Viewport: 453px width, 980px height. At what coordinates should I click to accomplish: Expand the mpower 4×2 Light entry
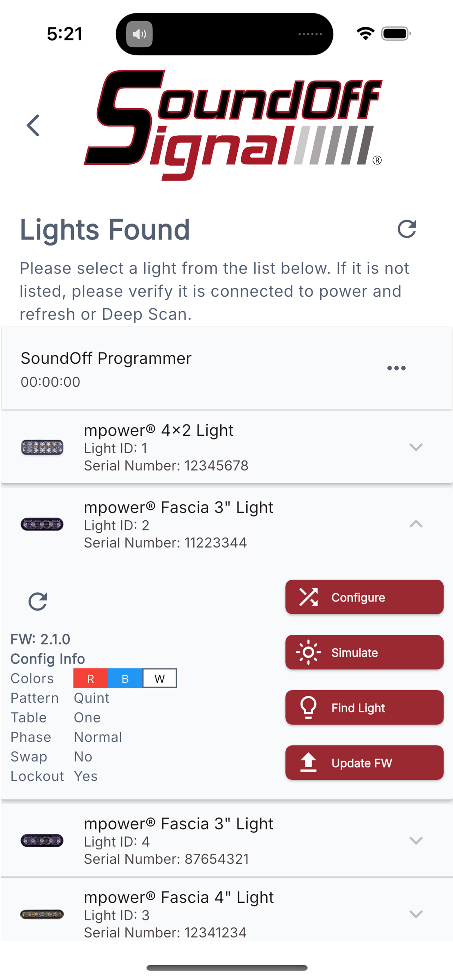[416, 447]
